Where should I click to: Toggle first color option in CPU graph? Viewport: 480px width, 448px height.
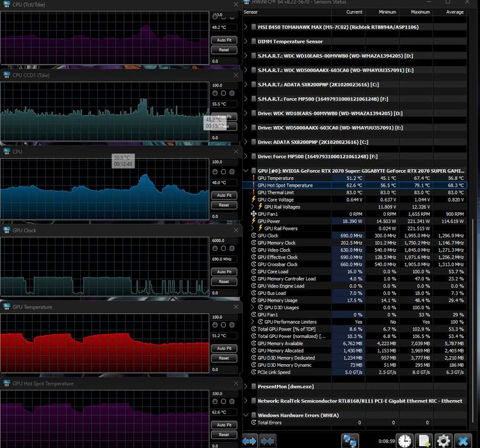tap(216, 172)
